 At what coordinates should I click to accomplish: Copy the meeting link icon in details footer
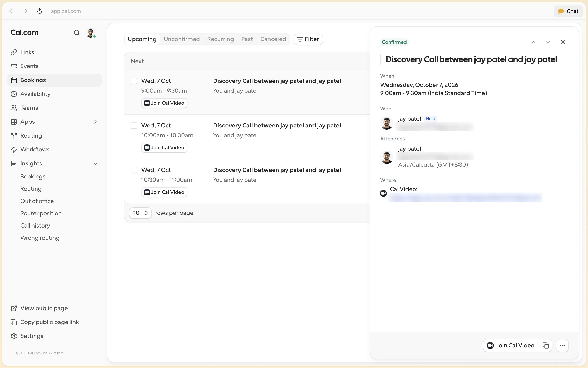click(546, 345)
